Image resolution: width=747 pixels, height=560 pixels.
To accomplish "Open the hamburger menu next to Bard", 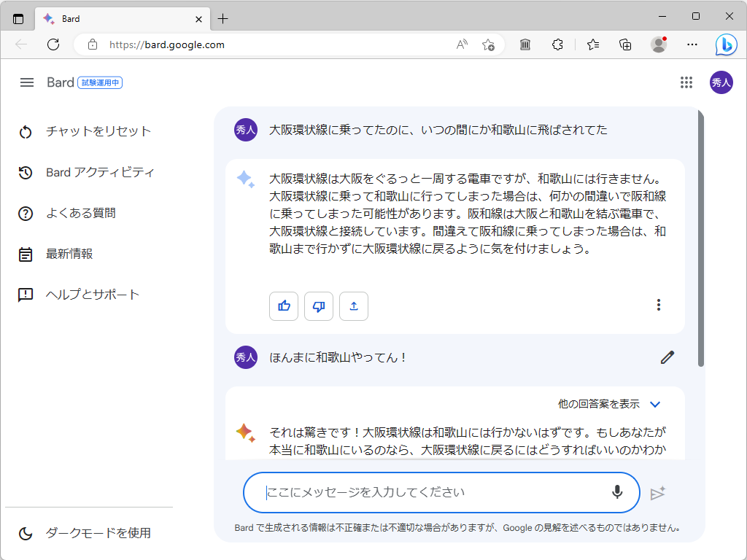I will click(x=27, y=82).
